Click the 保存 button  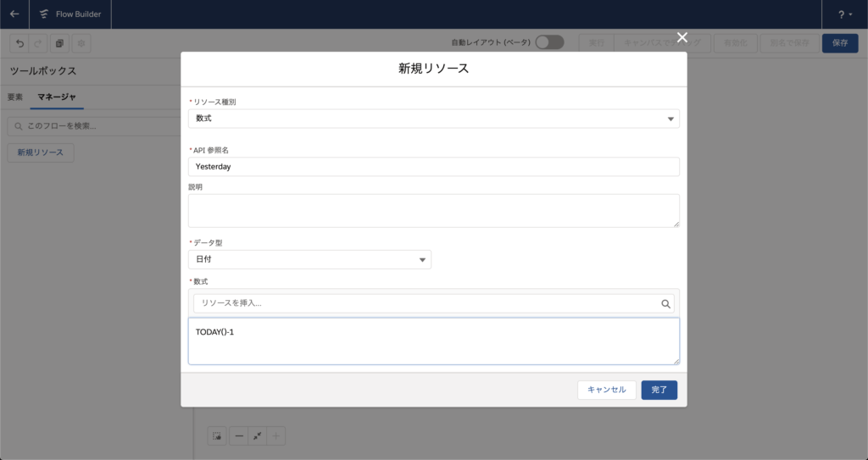(840, 43)
